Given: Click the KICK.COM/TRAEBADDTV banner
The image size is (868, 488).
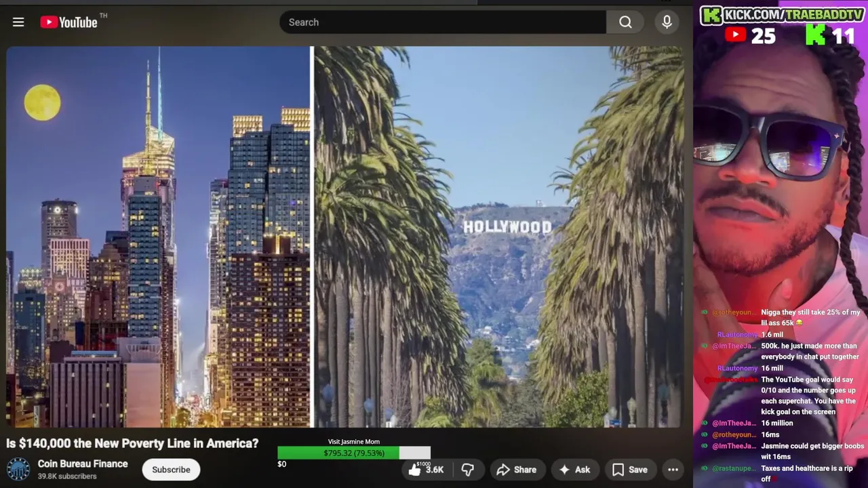Looking at the screenshot, I should coord(782,15).
